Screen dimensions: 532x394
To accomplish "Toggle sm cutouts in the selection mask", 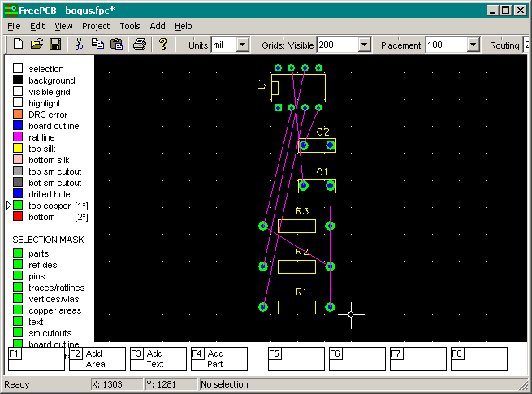I will pyautogui.click(x=18, y=332).
